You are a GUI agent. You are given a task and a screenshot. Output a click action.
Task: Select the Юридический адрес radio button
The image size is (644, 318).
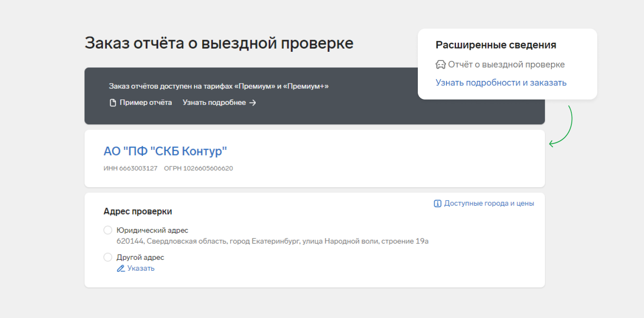click(x=108, y=230)
